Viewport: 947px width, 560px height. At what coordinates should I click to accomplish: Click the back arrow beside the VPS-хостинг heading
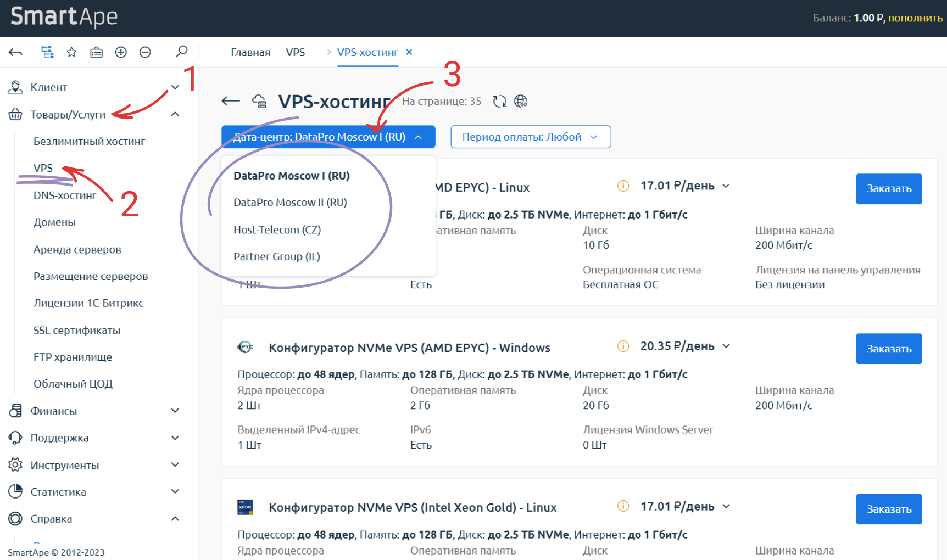pos(231,101)
